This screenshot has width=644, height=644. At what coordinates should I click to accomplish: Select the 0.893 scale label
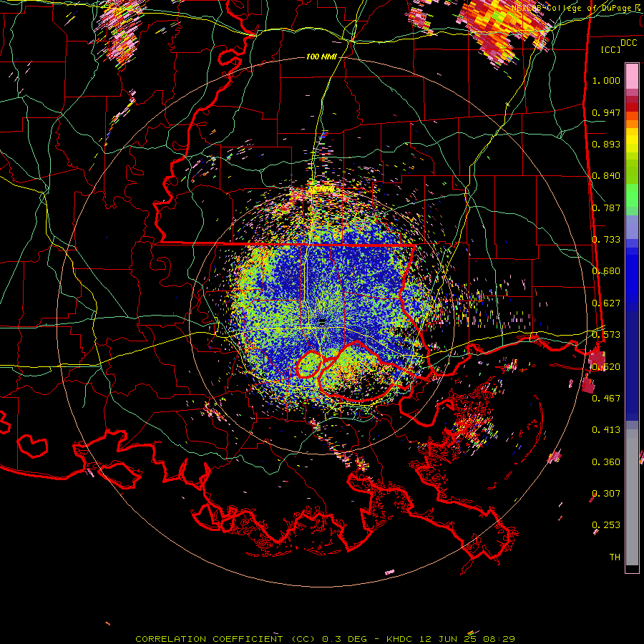(x=606, y=144)
